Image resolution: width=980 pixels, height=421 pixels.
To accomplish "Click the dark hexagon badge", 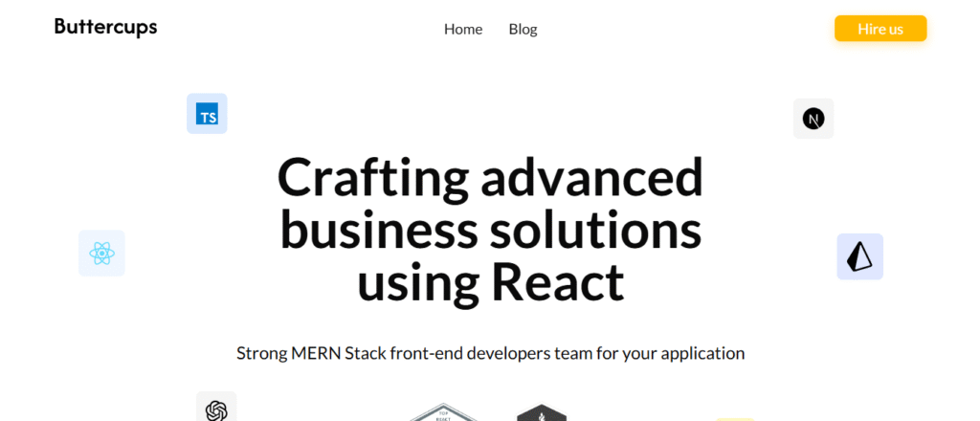I will 542,412.
